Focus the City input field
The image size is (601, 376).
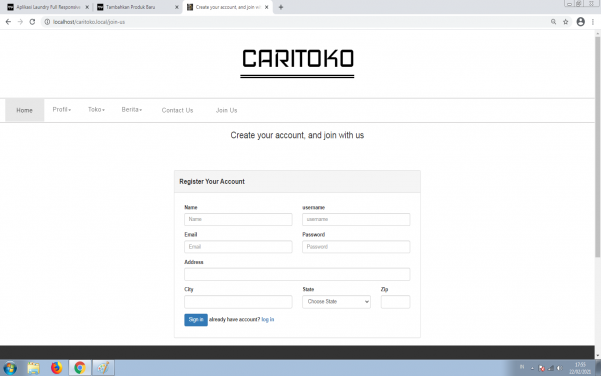tap(238, 302)
